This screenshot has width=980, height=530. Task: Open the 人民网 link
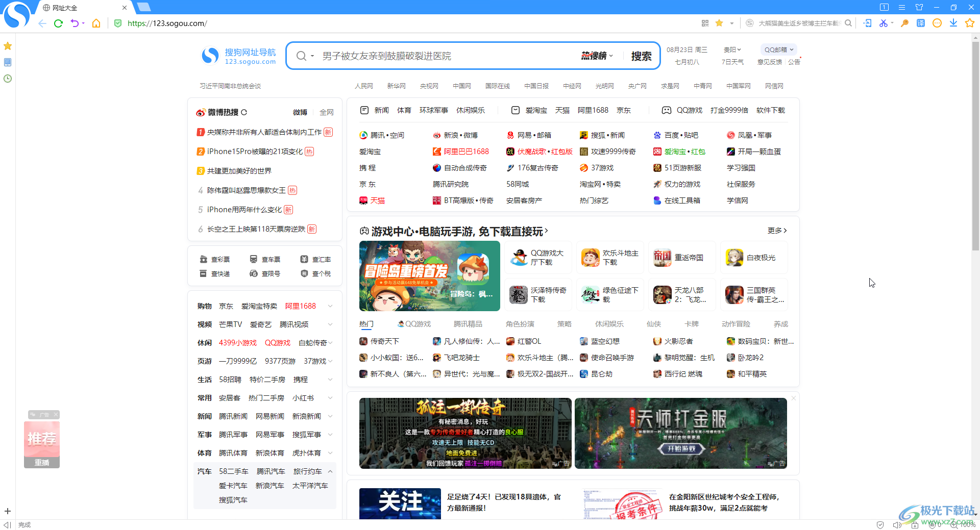[364, 86]
